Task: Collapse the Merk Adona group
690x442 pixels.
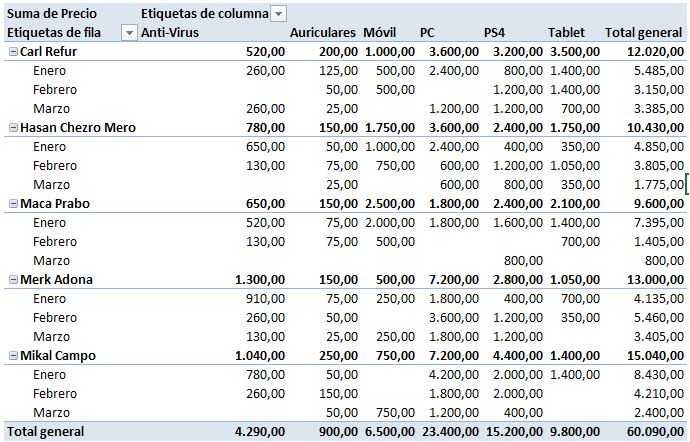Action: tap(14, 280)
